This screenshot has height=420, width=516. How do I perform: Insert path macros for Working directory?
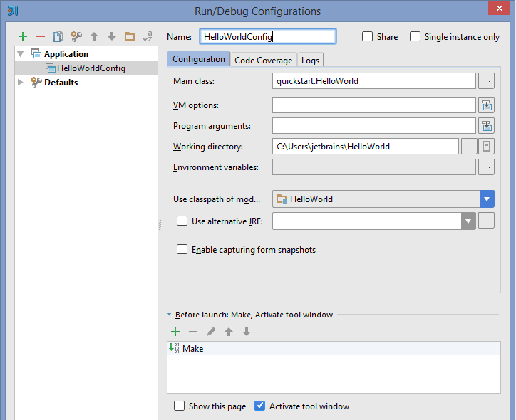(x=486, y=147)
